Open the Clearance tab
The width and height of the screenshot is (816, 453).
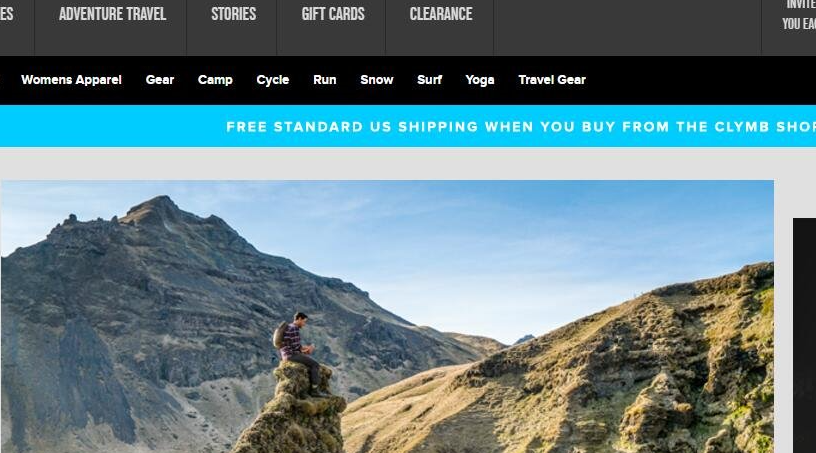[x=440, y=14]
